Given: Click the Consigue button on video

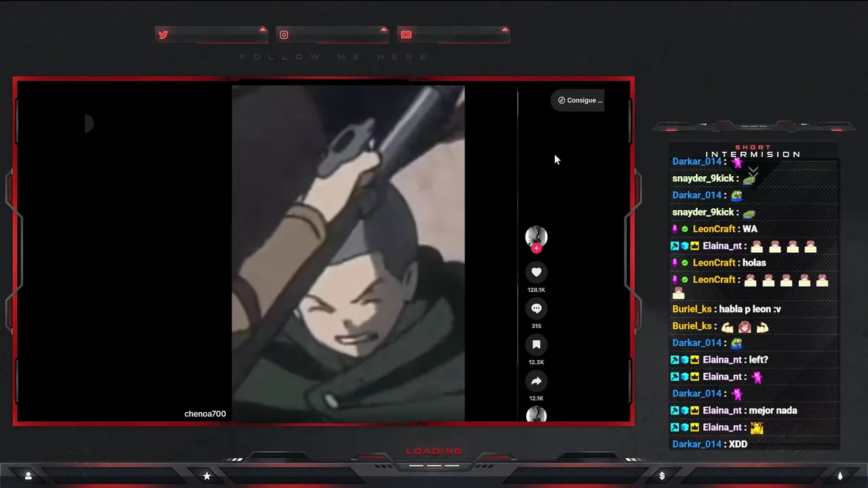Looking at the screenshot, I should click(578, 100).
